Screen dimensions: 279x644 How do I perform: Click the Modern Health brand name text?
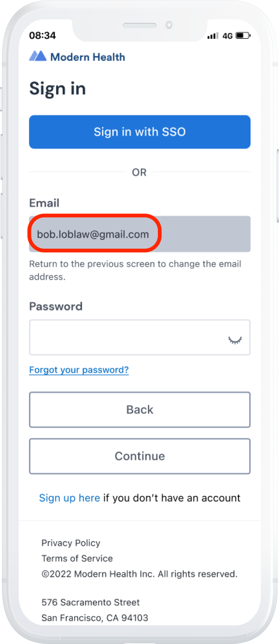point(88,57)
